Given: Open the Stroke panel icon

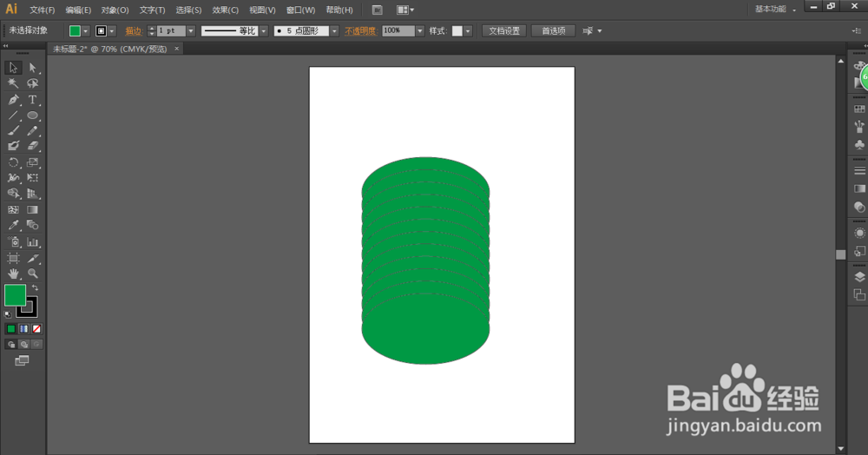Looking at the screenshot, I should pyautogui.click(x=859, y=170).
